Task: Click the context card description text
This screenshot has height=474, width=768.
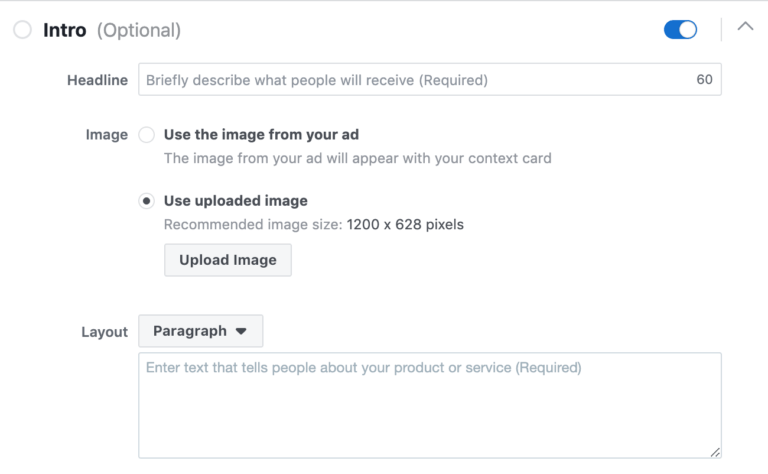Action: (x=357, y=158)
